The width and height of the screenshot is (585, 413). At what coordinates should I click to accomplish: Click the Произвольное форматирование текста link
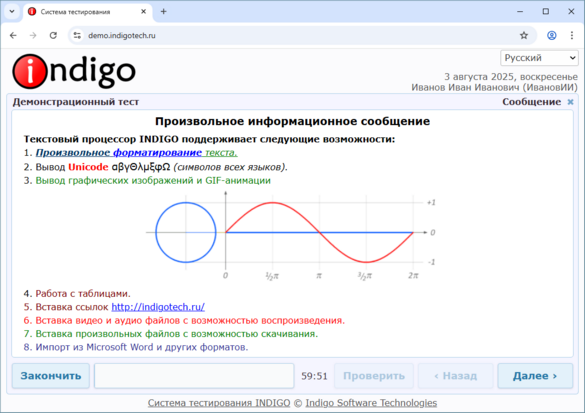point(137,153)
